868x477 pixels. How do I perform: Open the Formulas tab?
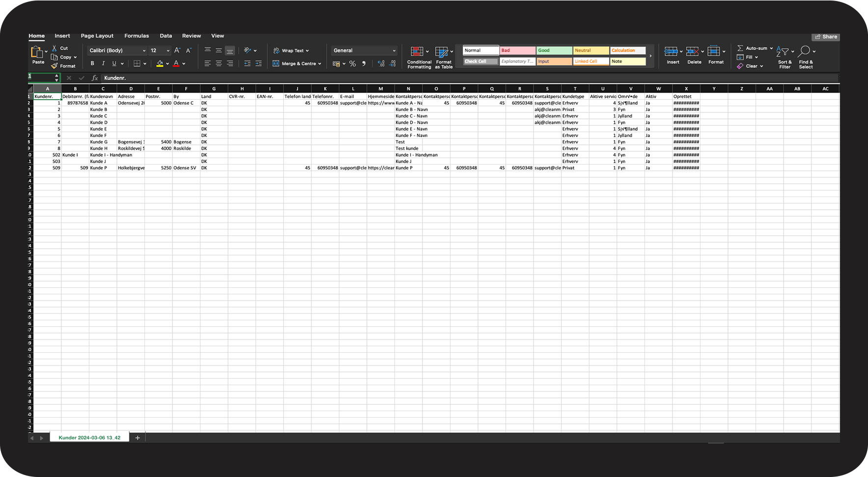point(137,36)
